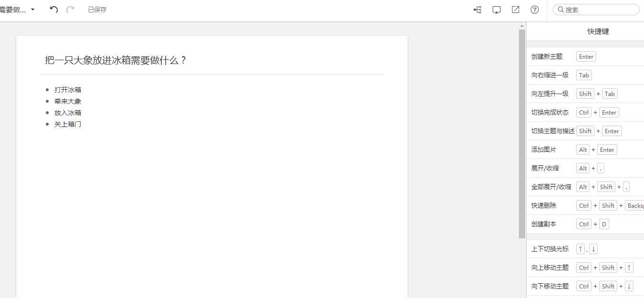Switch to mind map view icon
Viewport: 644px width, 298px height.
pos(477,10)
